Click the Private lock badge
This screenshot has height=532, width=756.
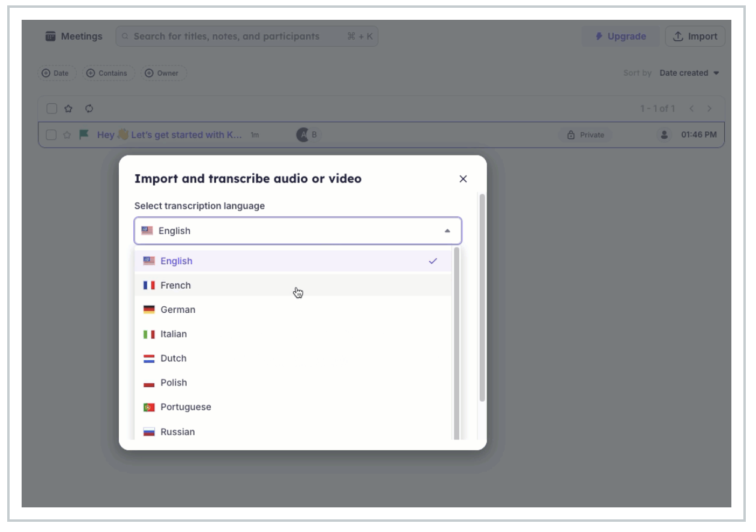click(x=585, y=135)
